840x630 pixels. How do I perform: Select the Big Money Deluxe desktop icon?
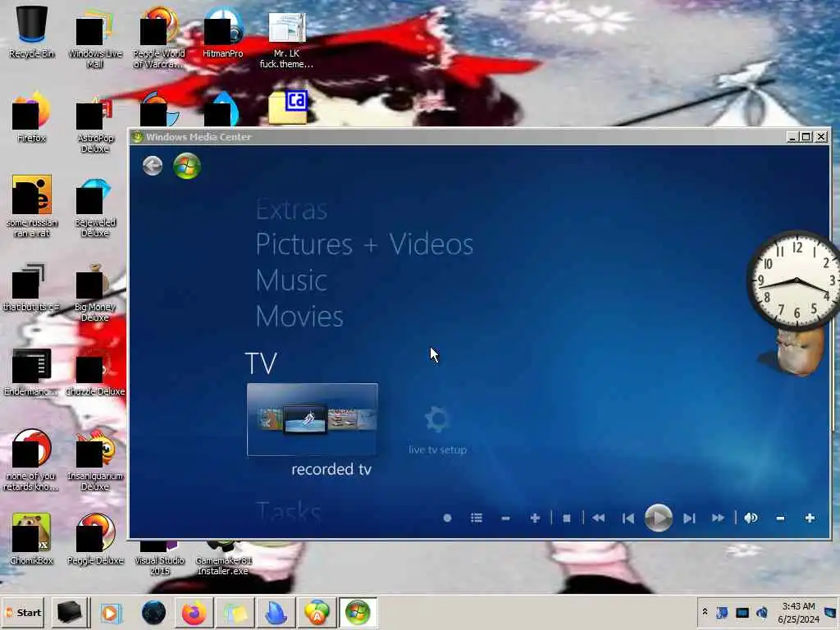coord(95,293)
